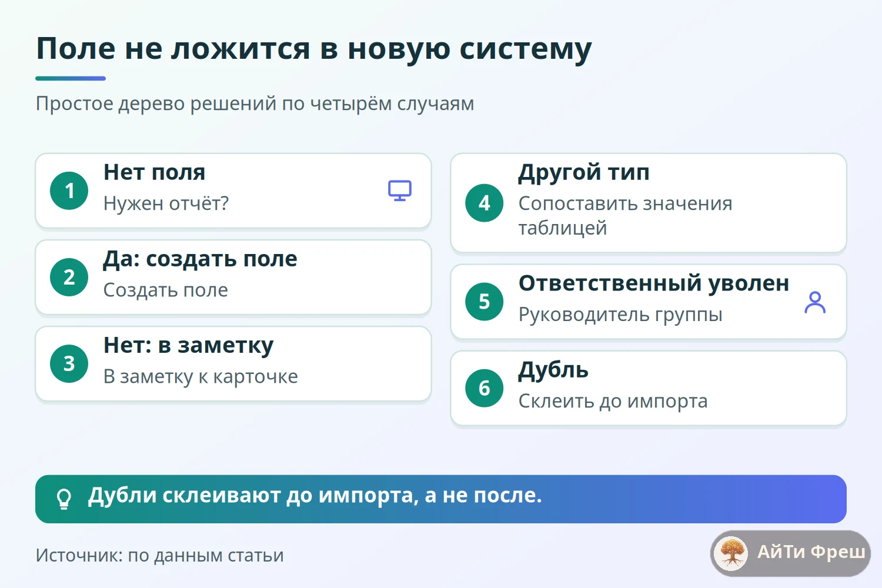Click the card title "Нет поля"
Image resolution: width=882 pixels, height=588 pixels.
[155, 172]
